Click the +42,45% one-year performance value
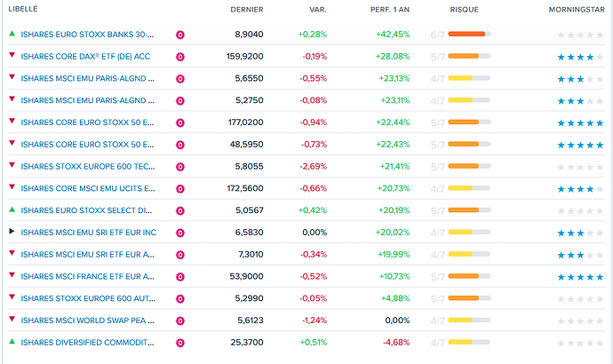Screen dimensions: 613x364 (x=393, y=35)
